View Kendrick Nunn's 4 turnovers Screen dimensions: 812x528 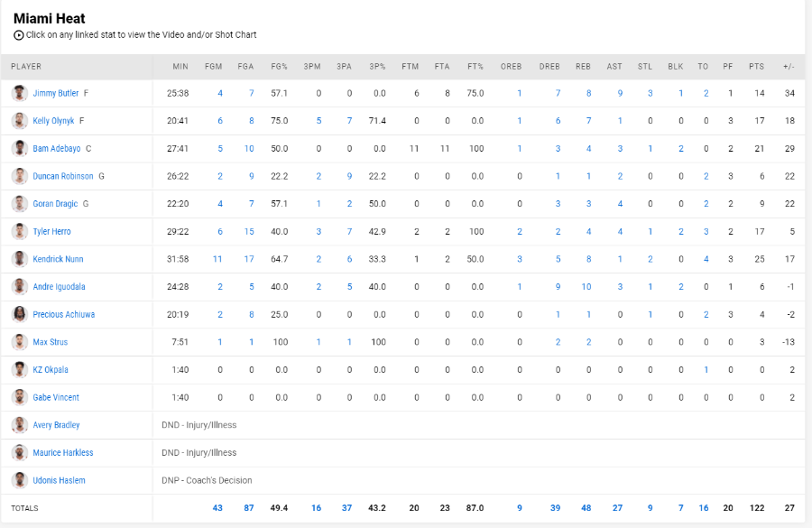(706, 259)
